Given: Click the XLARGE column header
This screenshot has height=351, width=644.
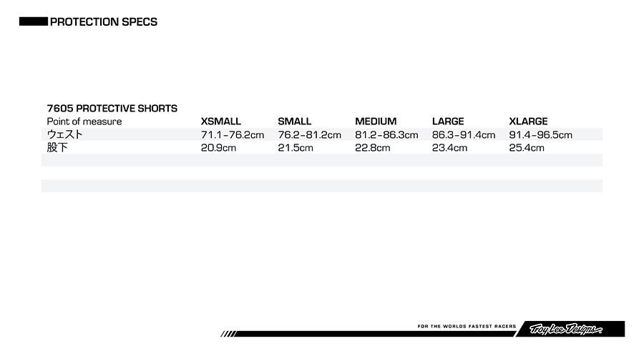Looking at the screenshot, I should [528, 122].
